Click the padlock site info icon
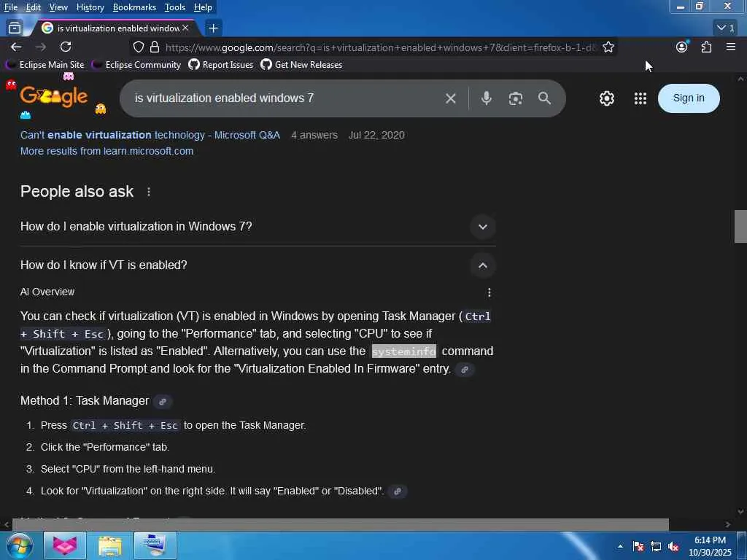The width and height of the screenshot is (747, 560). tap(155, 47)
